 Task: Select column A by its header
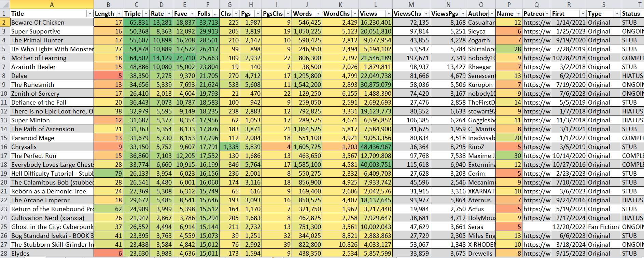click(x=52, y=4)
